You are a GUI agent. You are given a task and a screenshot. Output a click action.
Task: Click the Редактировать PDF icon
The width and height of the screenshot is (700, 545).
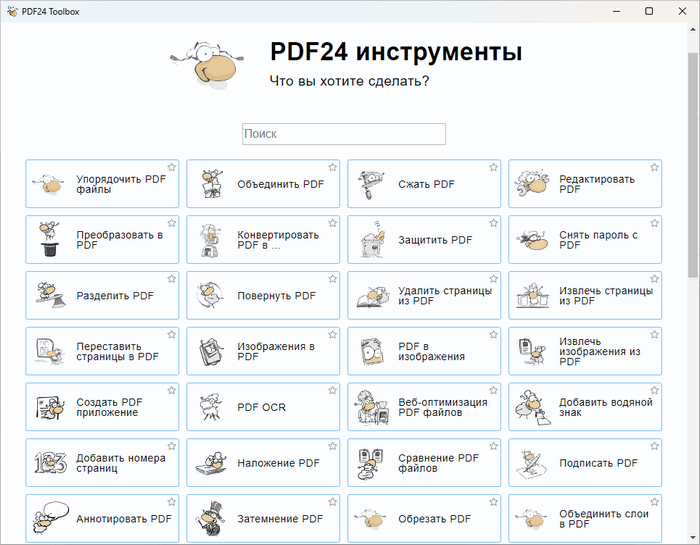[x=531, y=183]
